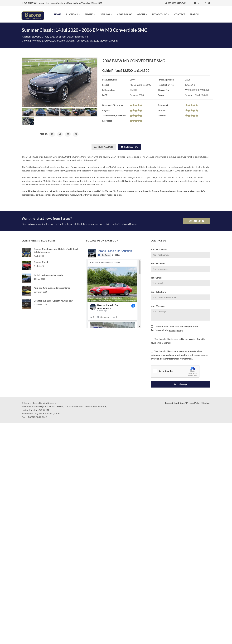This screenshot has height=644, width=232.
Task: Enable notifications and exclusive offers checkbox
Action: click(x=152, y=351)
